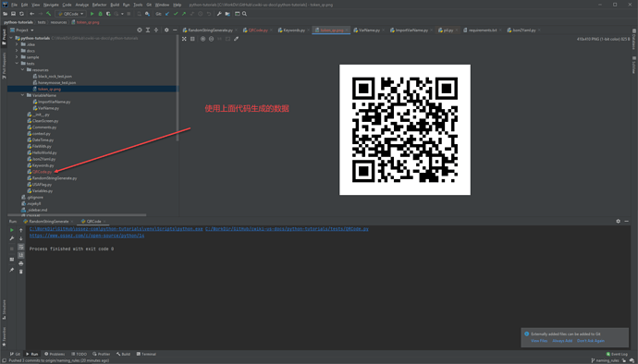Click the Save All toolbar icon
This screenshot has width=638, height=364.
point(13,14)
